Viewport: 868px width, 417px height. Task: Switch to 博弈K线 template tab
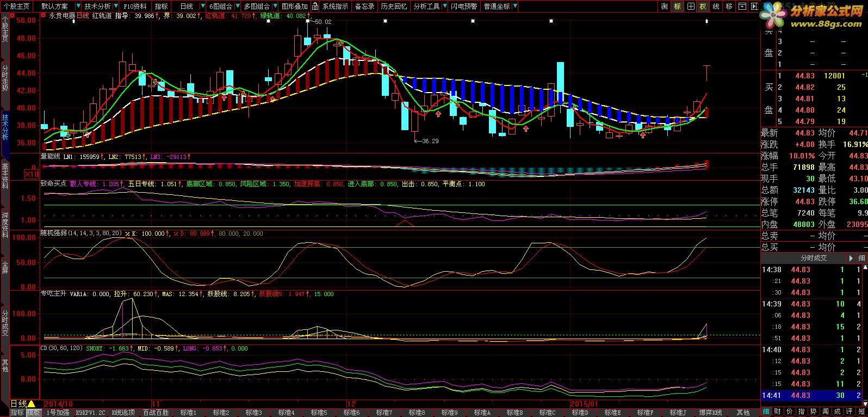(x=710, y=413)
